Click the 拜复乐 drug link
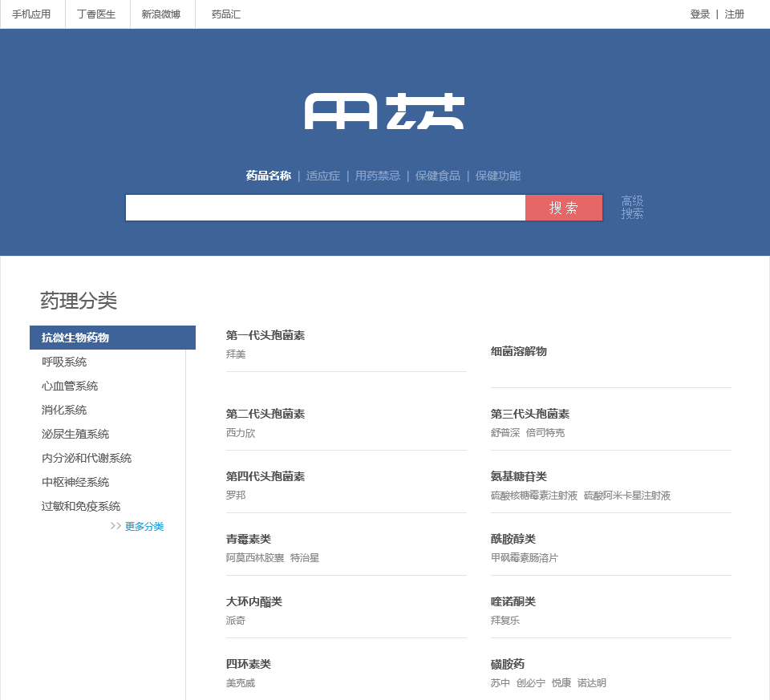This screenshot has height=700, width=770. 505,620
